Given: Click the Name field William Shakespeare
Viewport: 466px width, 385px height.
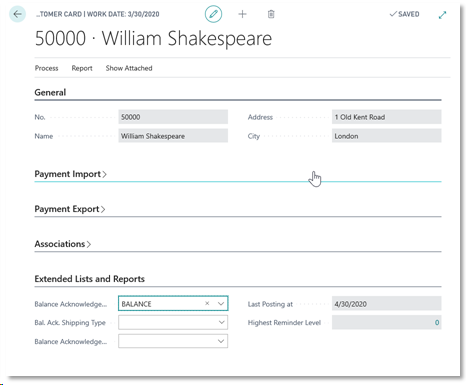Looking at the screenshot, I should 173,136.
